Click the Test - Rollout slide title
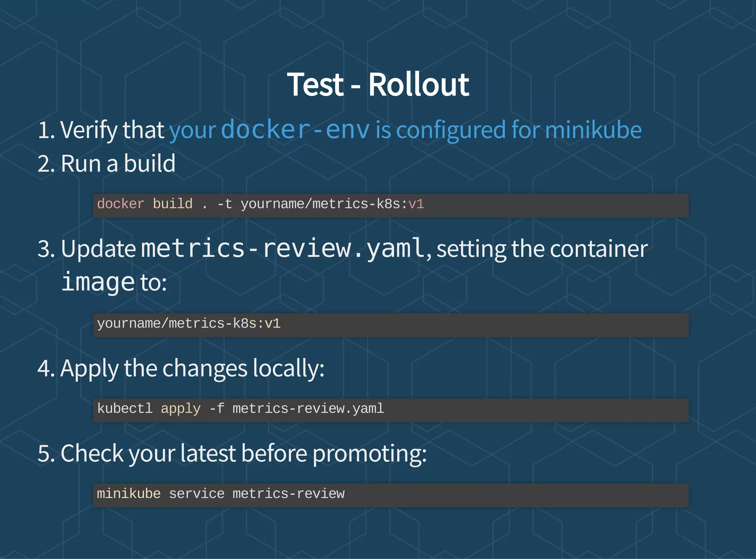 coord(378,85)
